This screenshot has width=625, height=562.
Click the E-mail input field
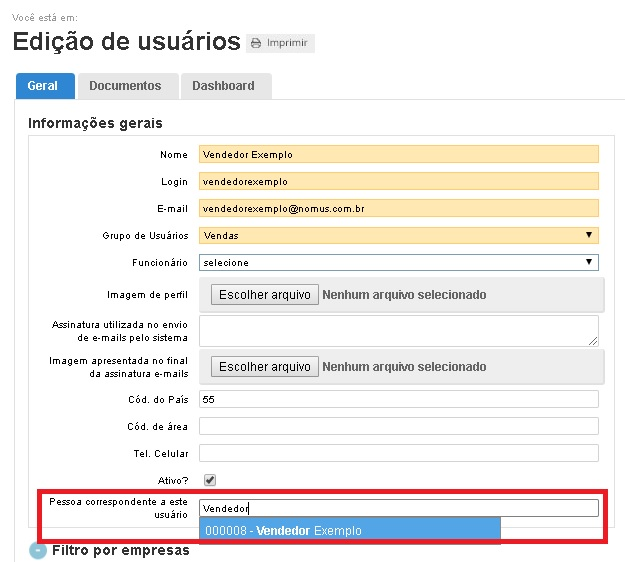399,208
